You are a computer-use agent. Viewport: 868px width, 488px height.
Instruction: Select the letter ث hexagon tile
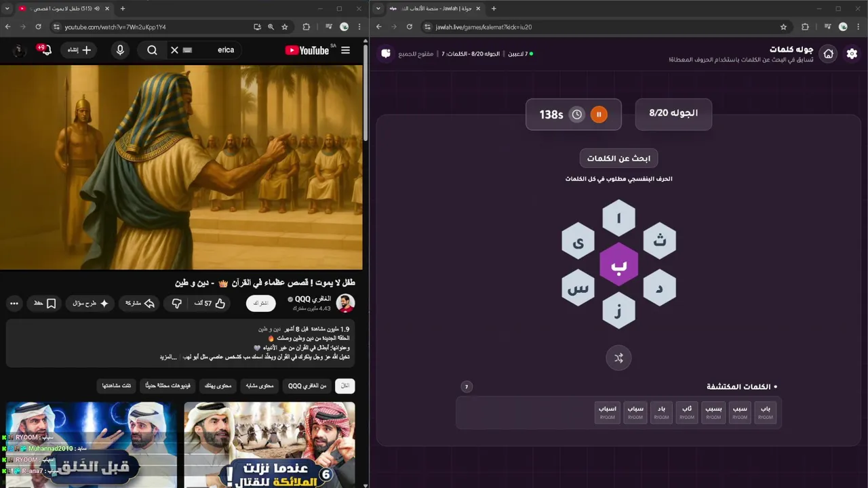[659, 241]
